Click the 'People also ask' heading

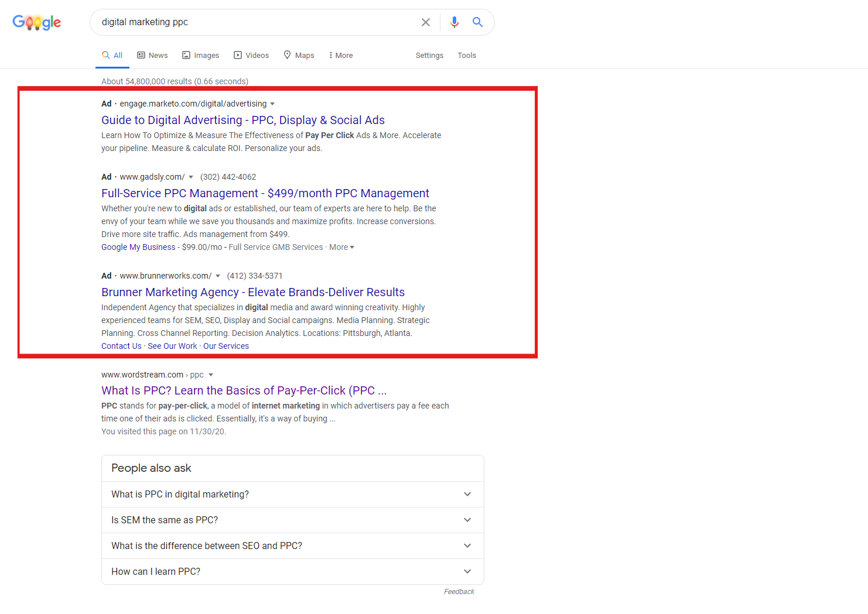click(x=151, y=468)
